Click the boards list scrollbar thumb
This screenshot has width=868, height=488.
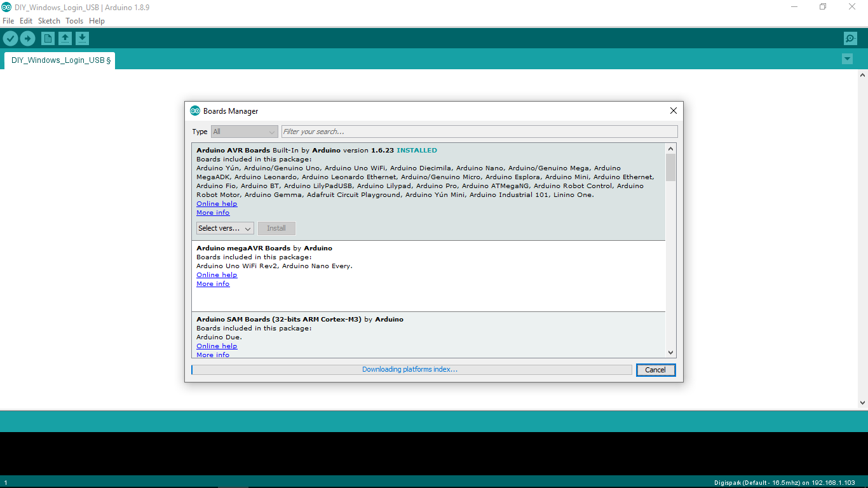pos(670,167)
